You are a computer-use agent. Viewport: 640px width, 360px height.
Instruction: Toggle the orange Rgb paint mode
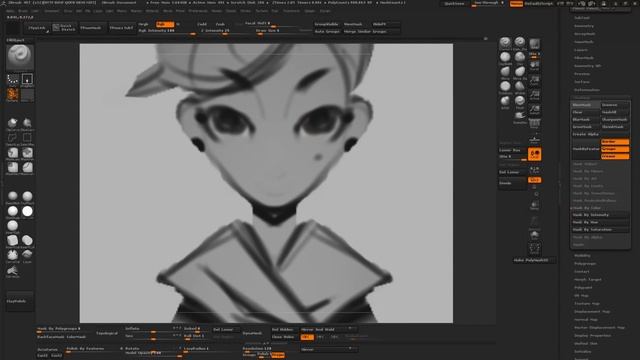pos(165,24)
